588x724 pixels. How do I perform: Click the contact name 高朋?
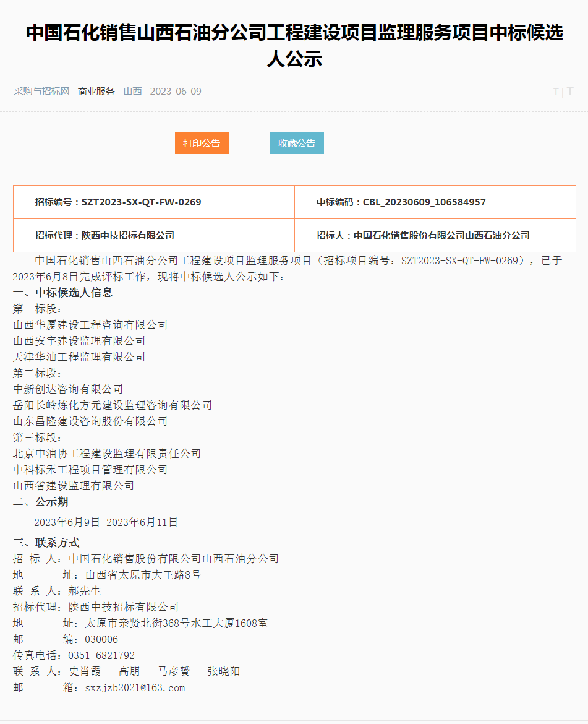[x=129, y=672]
